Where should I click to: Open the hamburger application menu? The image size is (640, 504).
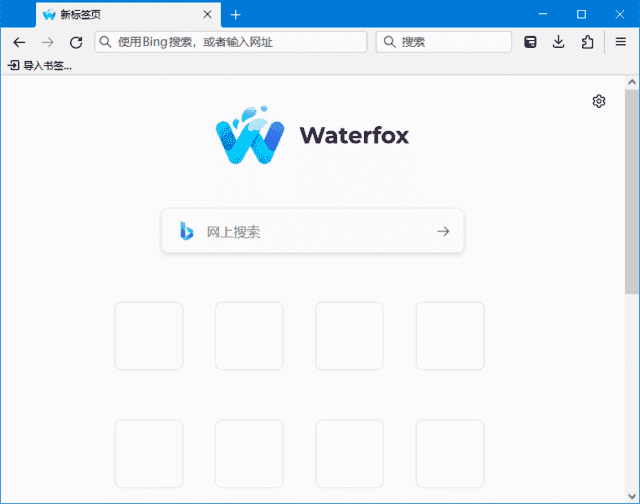[620, 42]
